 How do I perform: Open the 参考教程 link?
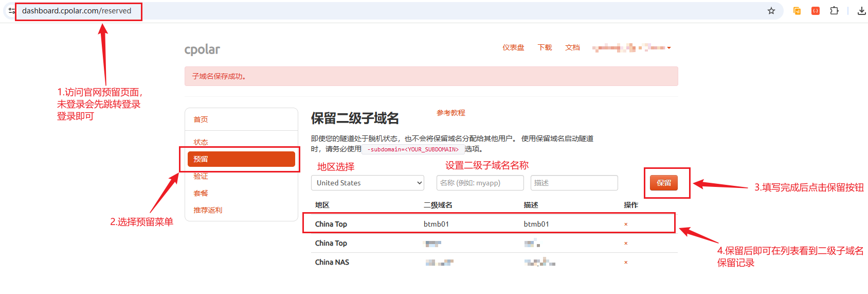(x=450, y=113)
